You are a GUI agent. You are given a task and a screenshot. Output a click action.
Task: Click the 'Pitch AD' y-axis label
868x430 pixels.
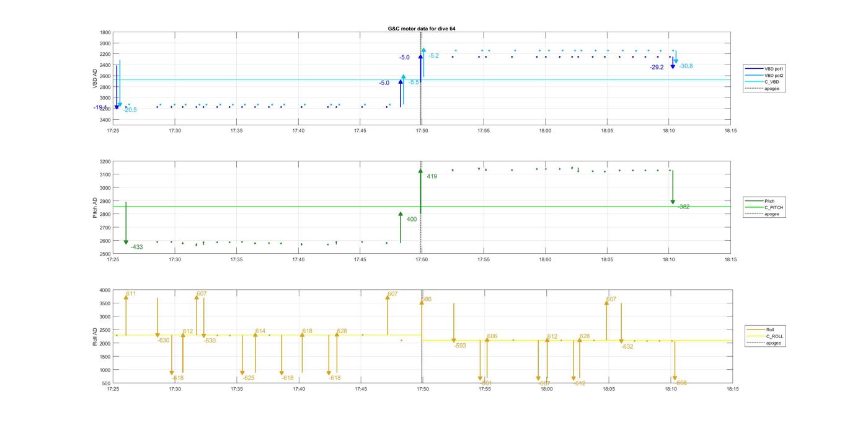click(95, 207)
